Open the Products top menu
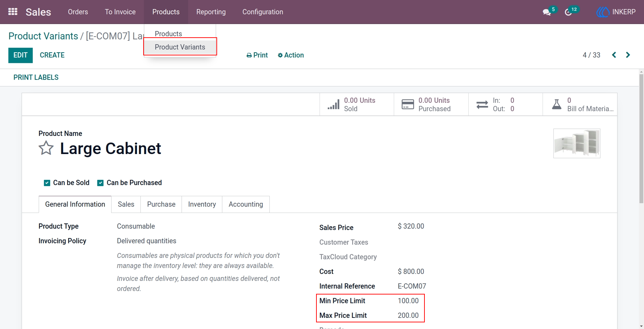Viewport: 644px width, 329px height. coord(166,12)
